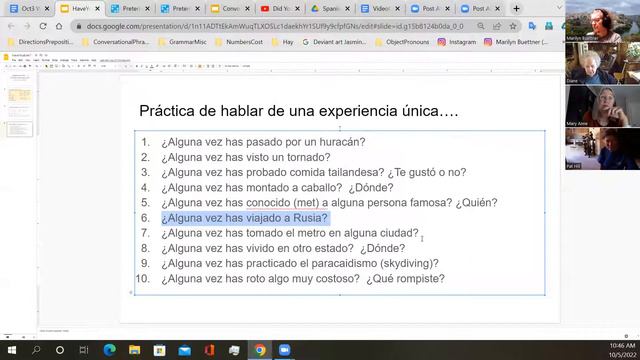Open the ConversationalPhra... bookmark folder
This screenshot has height=360, width=640.
116,42
